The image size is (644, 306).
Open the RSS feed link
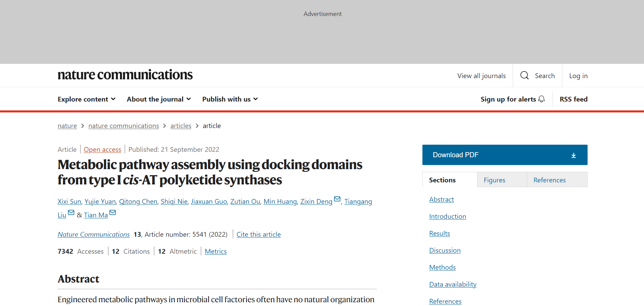[574, 99]
